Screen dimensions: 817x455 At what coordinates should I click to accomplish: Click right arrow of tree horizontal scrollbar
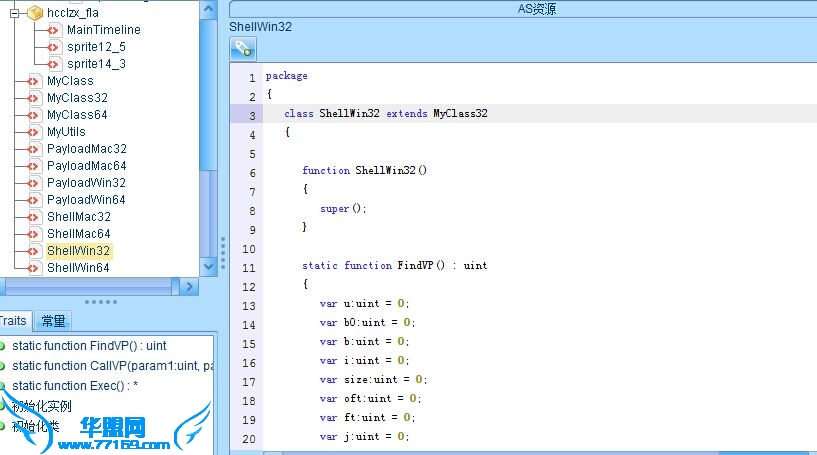click(x=190, y=287)
